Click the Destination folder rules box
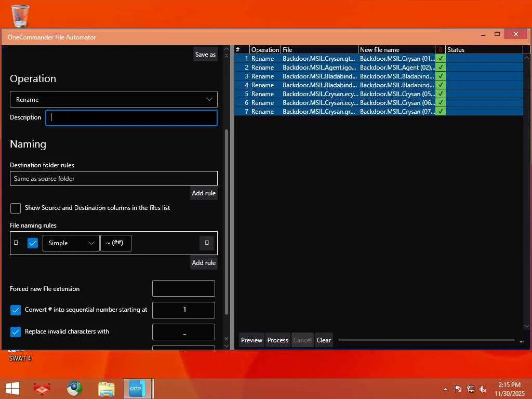Image resolution: width=532 pixels, height=399 pixels. coord(114,179)
